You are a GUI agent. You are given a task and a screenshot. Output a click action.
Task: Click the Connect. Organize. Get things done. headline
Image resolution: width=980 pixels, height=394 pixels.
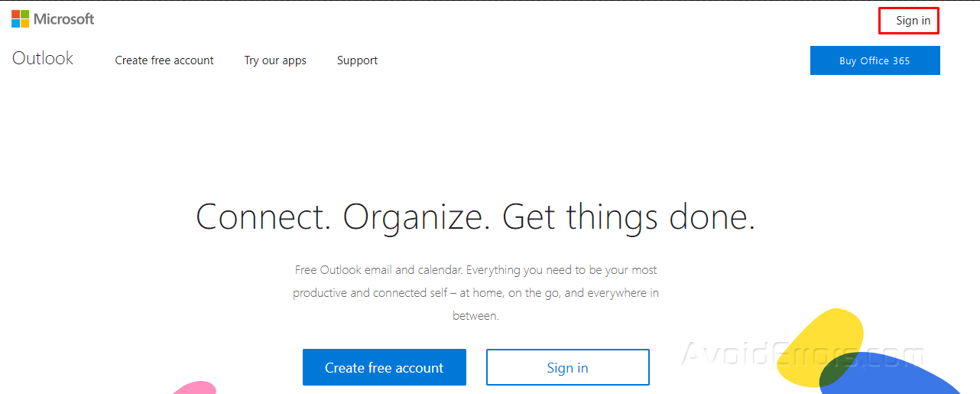click(475, 217)
